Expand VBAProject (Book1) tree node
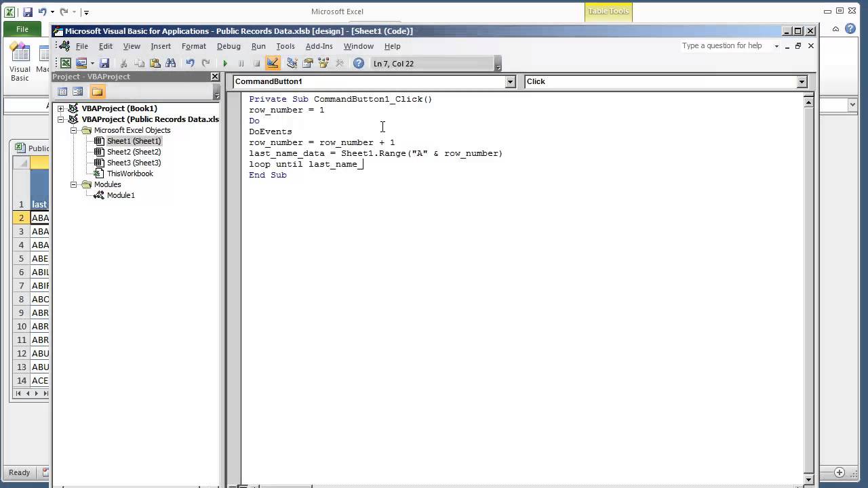This screenshot has width=868, height=488. click(61, 108)
